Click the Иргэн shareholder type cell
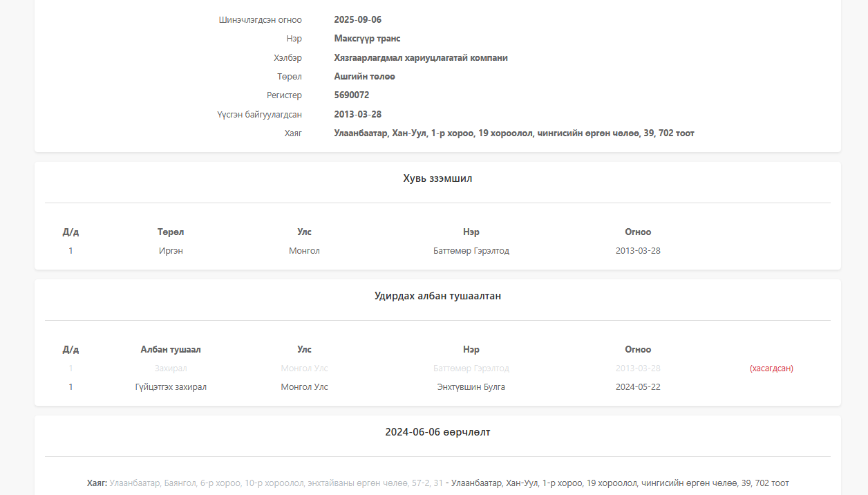 pyautogui.click(x=171, y=251)
